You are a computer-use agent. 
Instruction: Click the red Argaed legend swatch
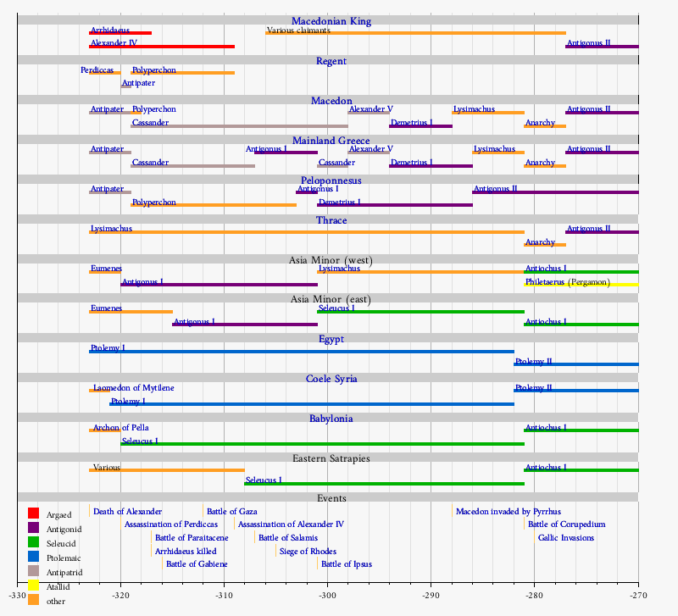pos(34,513)
